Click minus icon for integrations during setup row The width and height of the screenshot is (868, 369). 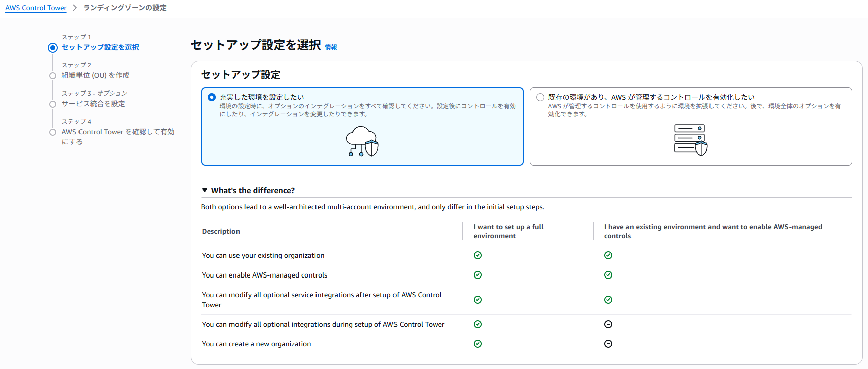[x=608, y=324]
